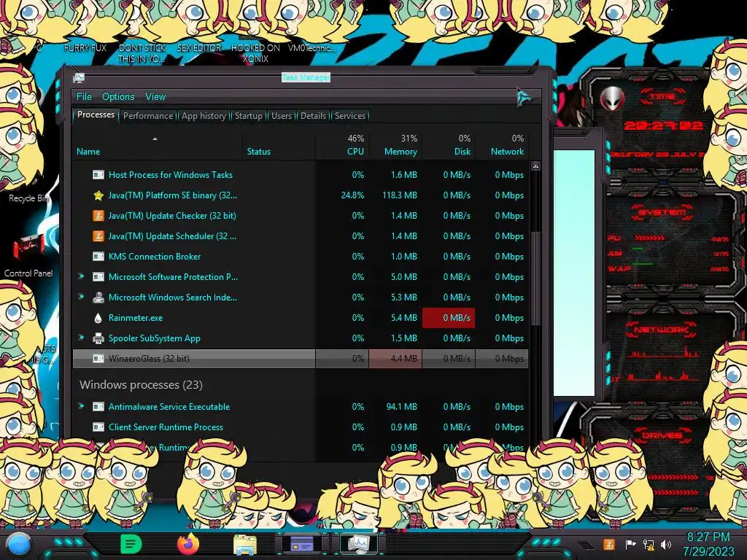Launch Firefox from the taskbar

pyautogui.click(x=188, y=544)
